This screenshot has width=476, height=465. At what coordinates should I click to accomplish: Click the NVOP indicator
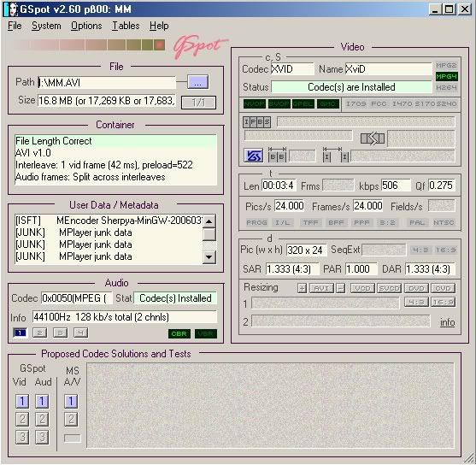(x=255, y=104)
